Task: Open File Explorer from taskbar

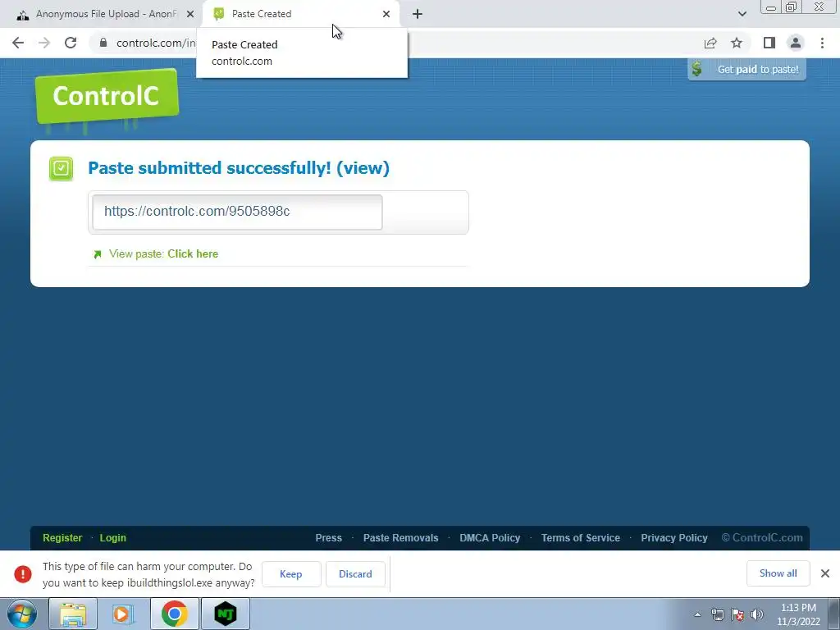Action: (73, 614)
